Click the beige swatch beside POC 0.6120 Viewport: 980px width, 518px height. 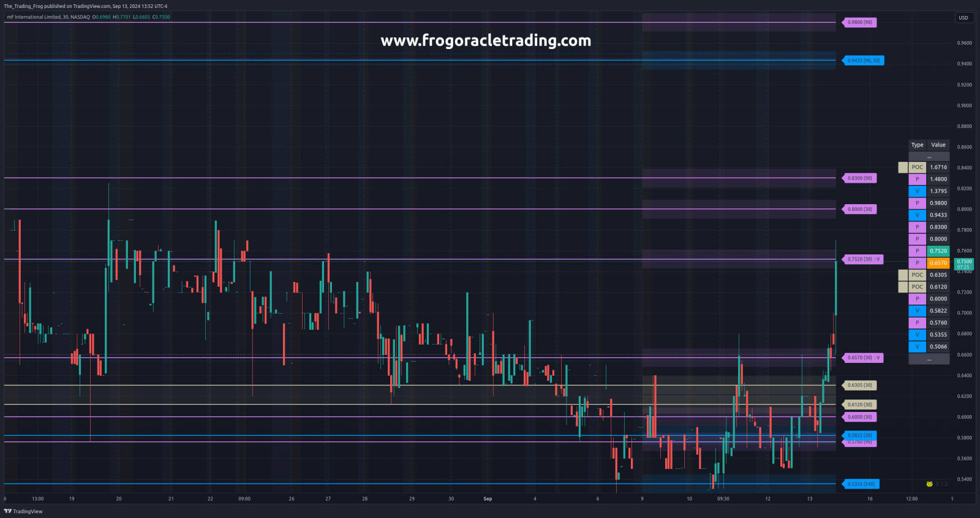903,287
